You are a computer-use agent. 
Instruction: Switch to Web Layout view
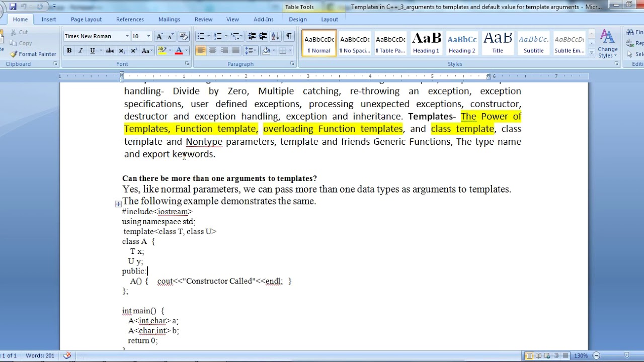click(547, 355)
